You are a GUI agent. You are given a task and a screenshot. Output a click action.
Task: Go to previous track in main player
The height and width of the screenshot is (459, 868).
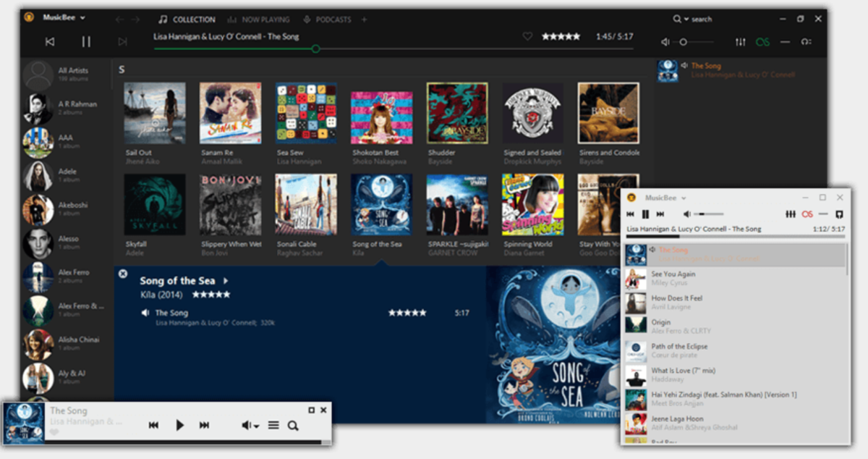50,42
